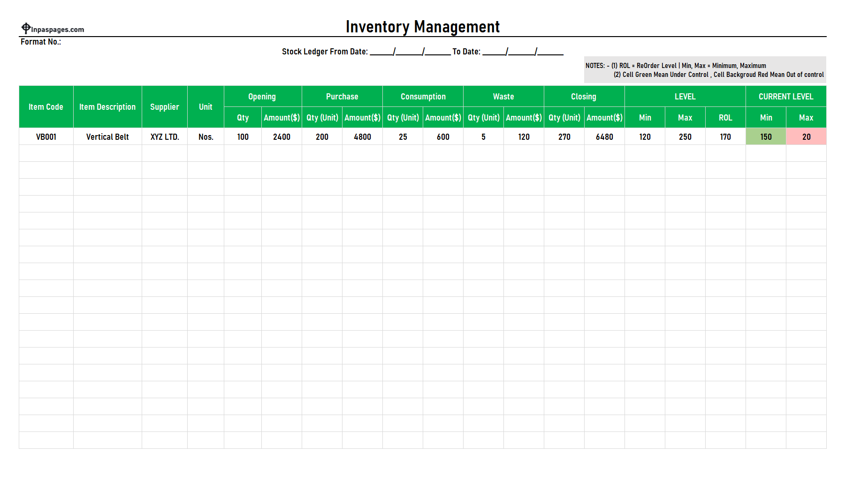Viewport: 868px width, 484px height.
Task: Select the Vertical Belt description cell
Action: (x=107, y=136)
